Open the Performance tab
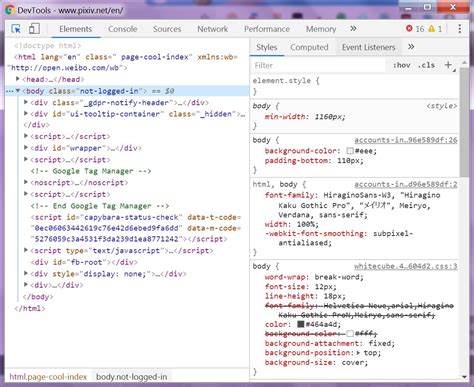 tap(267, 29)
